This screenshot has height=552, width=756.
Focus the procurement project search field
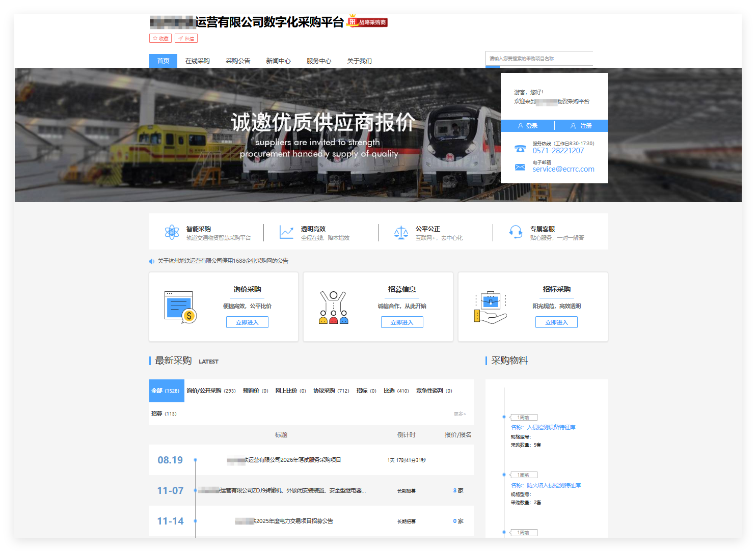coord(539,59)
